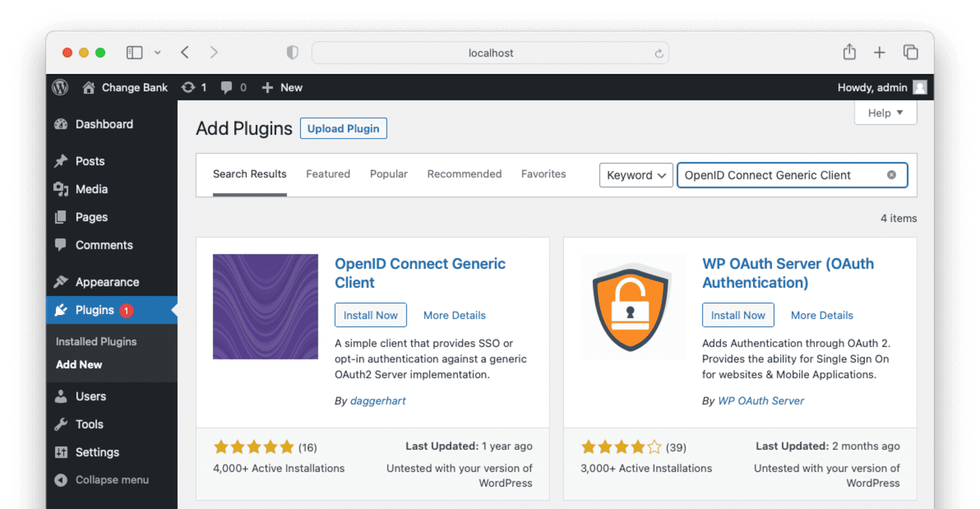Viewport: 980px width, 509px height.
Task: Install the WP OAuth Server plugin
Action: point(738,315)
